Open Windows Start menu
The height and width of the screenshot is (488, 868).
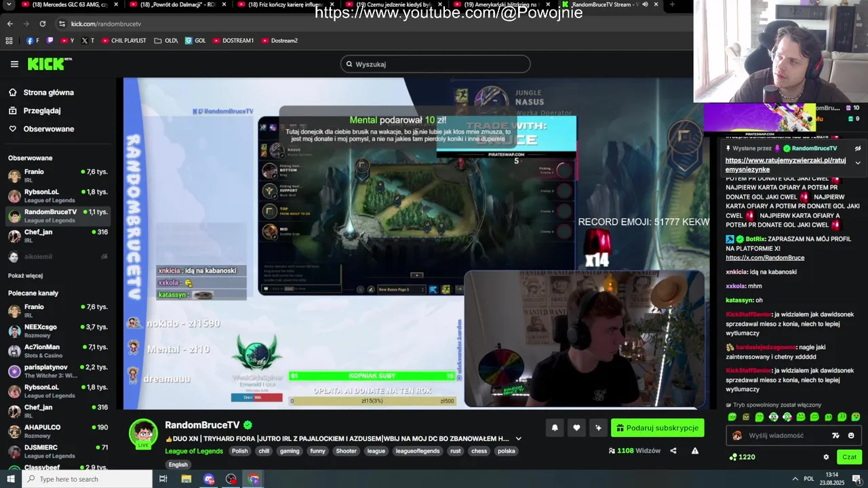(x=10, y=479)
